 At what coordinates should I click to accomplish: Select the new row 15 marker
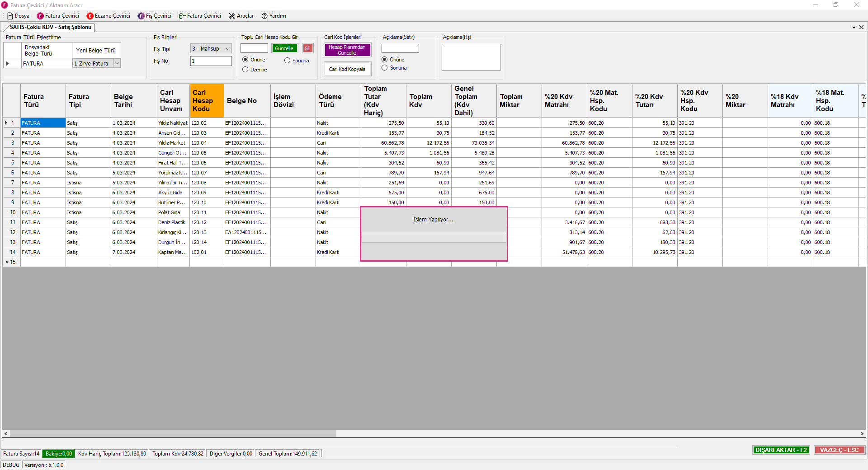click(x=11, y=262)
